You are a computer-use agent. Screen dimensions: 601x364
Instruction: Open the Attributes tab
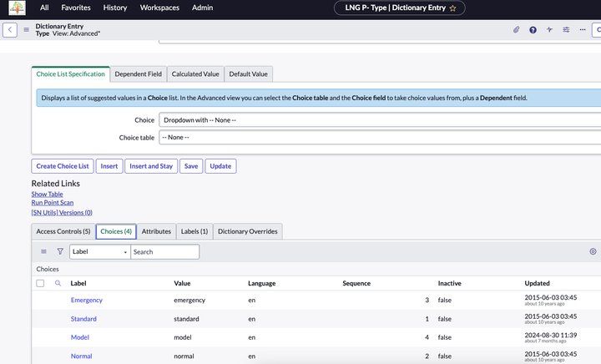pos(156,231)
